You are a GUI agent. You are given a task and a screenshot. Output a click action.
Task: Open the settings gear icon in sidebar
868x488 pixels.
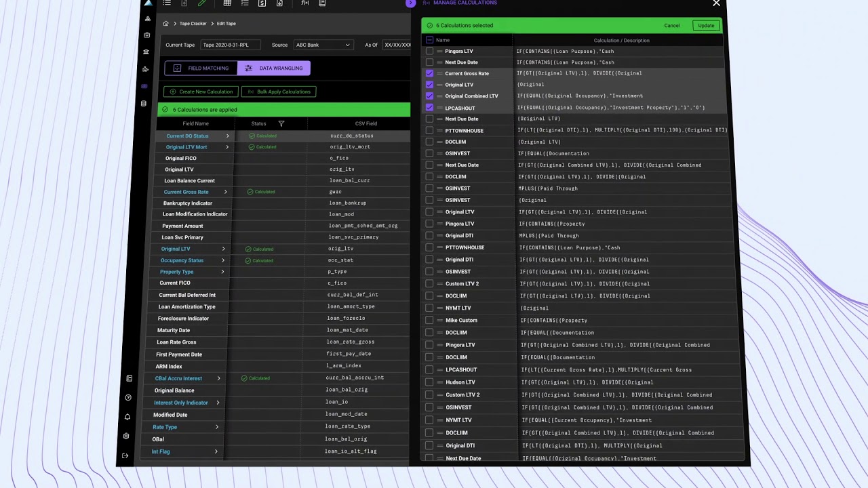click(x=126, y=436)
